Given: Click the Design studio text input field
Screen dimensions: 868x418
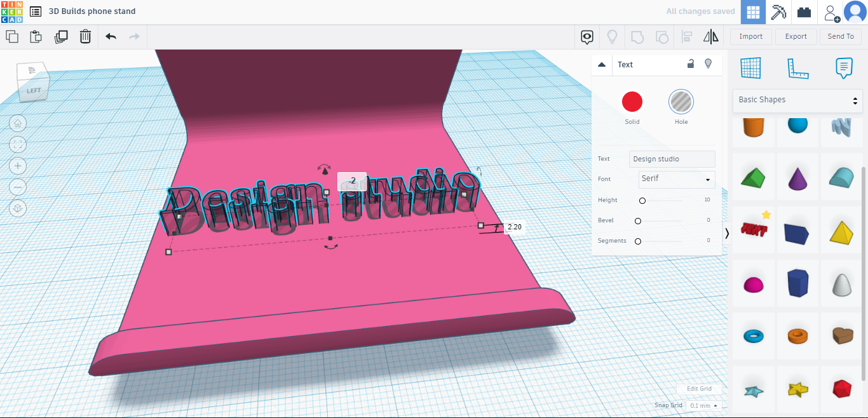Looking at the screenshot, I should (672, 159).
